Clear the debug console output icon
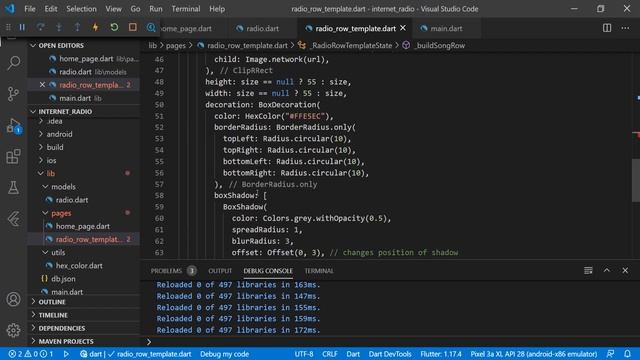This screenshot has height=360, width=640. click(588, 271)
